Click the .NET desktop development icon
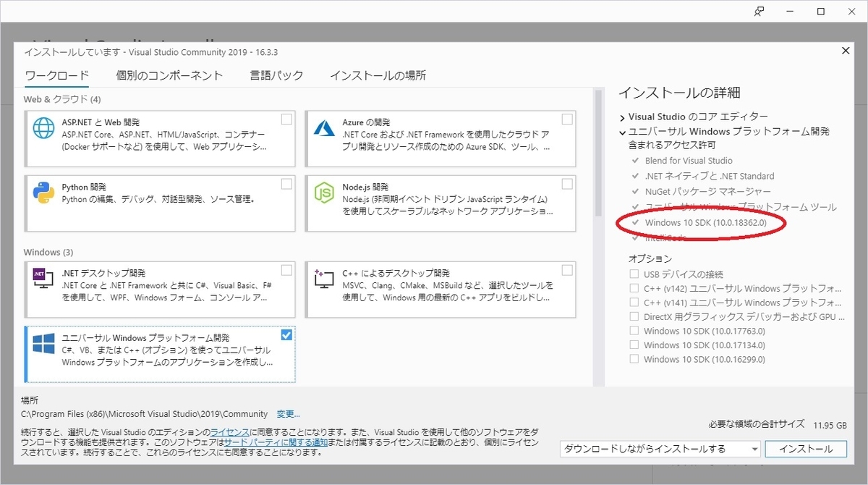This screenshot has height=485, width=868. click(43, 279)
